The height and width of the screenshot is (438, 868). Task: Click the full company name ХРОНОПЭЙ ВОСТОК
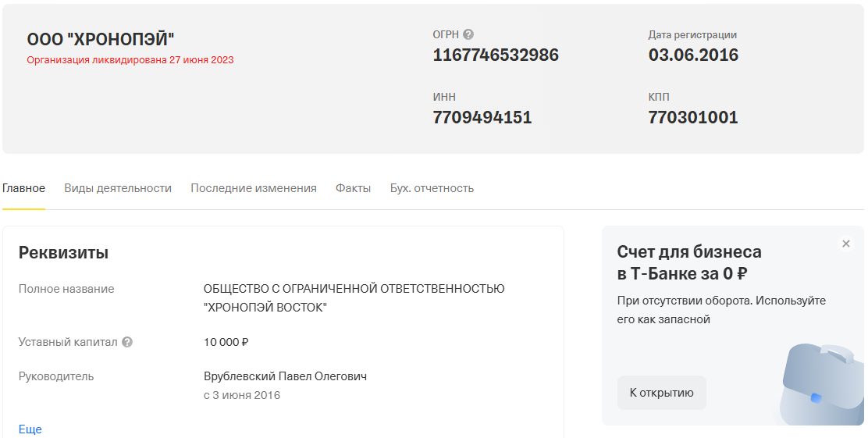354,297
